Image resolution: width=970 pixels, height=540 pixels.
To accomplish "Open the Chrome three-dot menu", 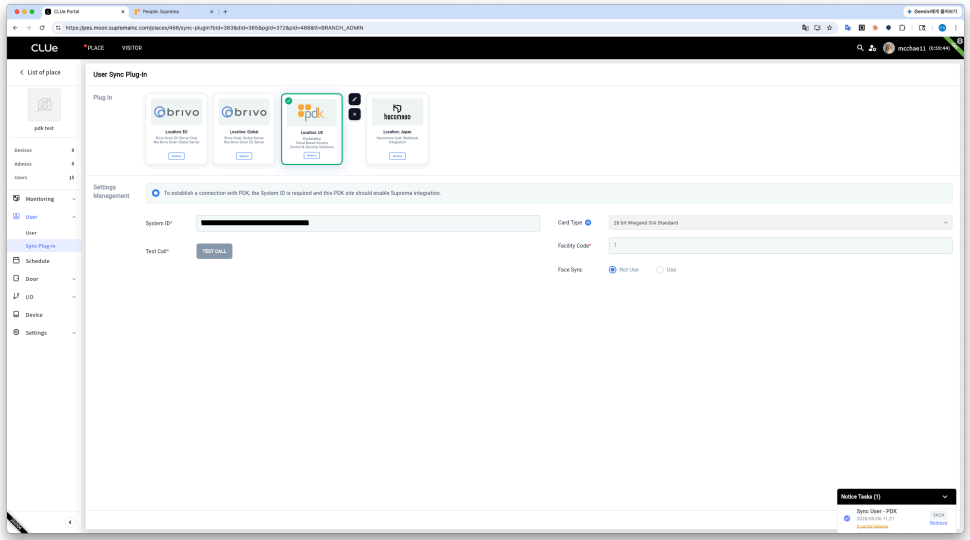I will [956, 28].
